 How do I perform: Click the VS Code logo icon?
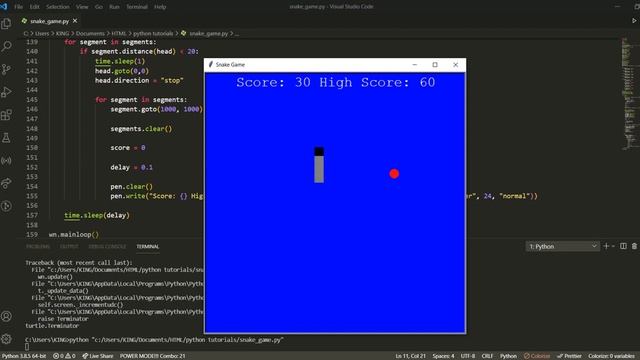(x=4, y=7)
